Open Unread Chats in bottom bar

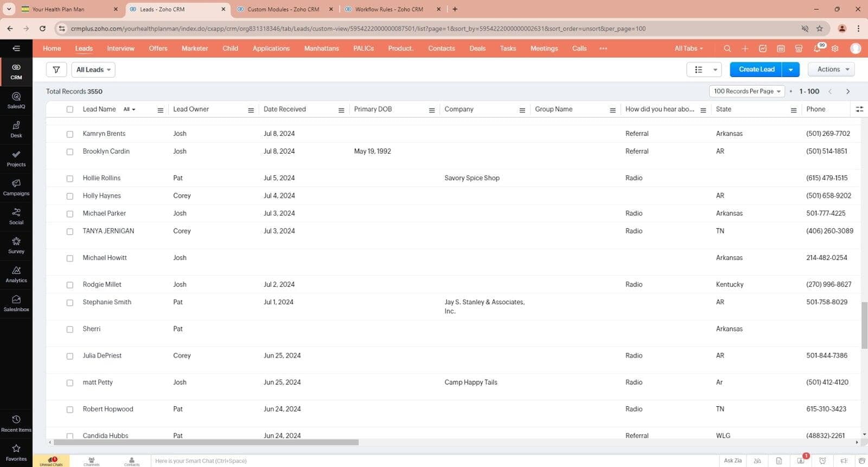pos(51,461)
